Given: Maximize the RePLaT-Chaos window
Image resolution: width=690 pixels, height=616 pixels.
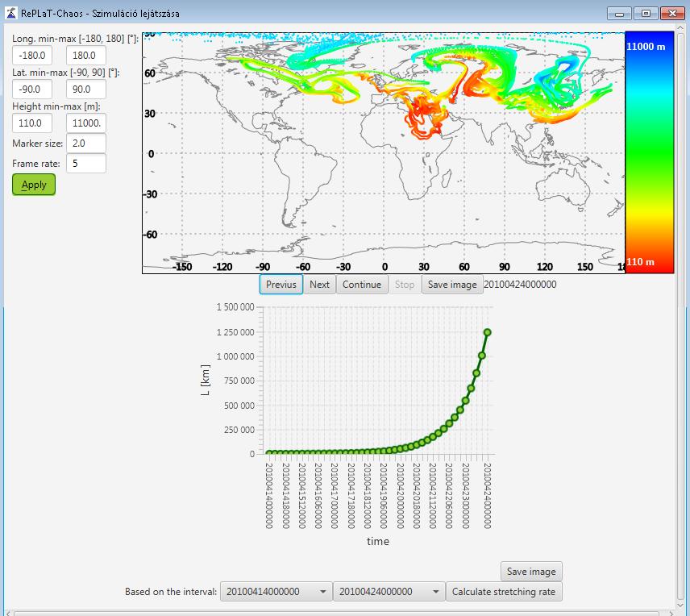Looking at the screenshot, I should click(x=646, y=13).
